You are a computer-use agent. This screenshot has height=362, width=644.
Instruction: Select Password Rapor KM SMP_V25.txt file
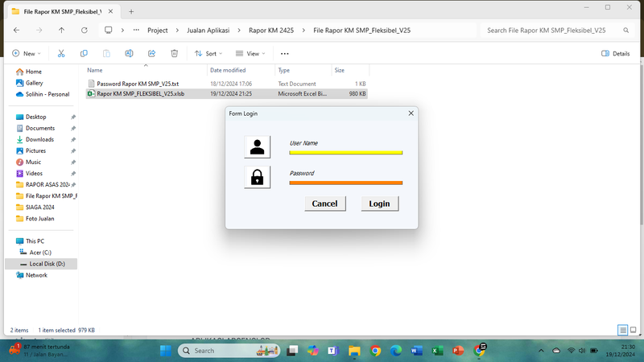(138, 84)
